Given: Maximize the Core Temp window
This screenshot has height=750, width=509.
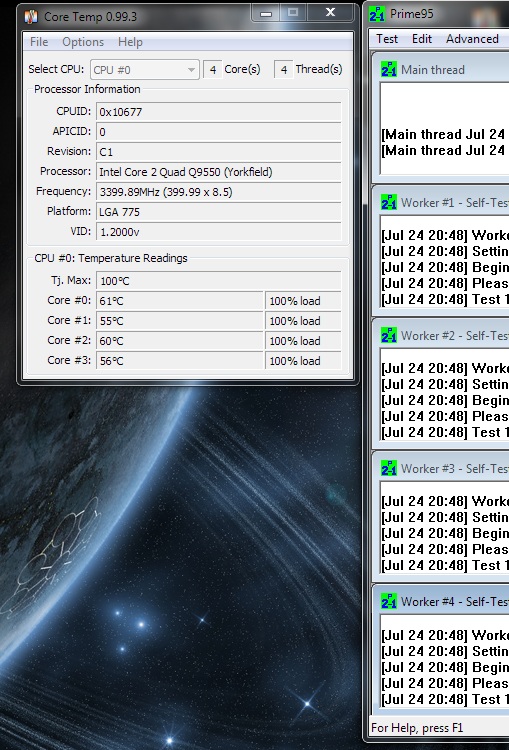Looking at the screenshot, I should click(293, 13).
